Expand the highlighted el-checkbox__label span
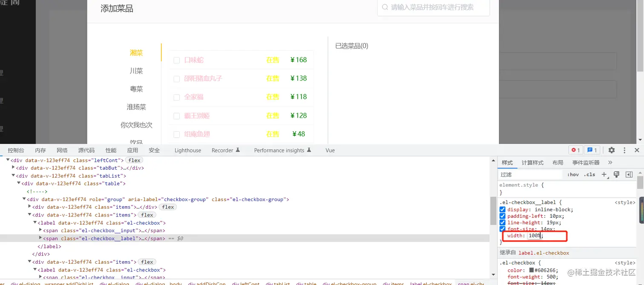 pyautogui.click(x=40, y=238)
